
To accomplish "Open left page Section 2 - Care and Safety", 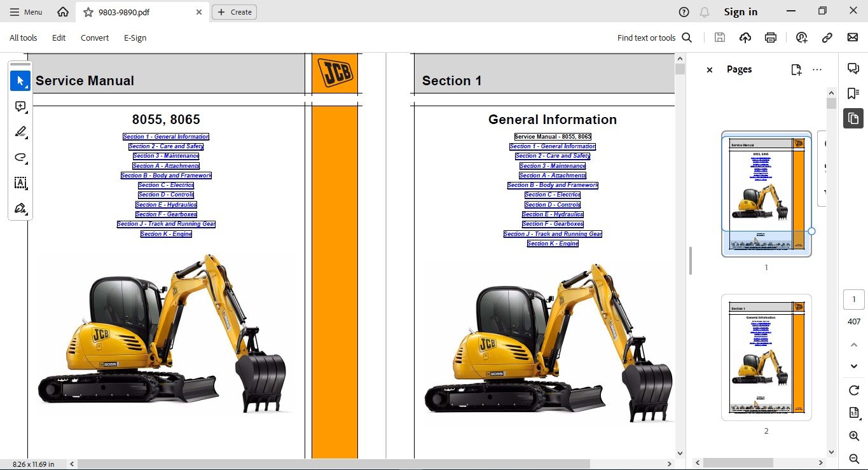I will tap(166, 146).
